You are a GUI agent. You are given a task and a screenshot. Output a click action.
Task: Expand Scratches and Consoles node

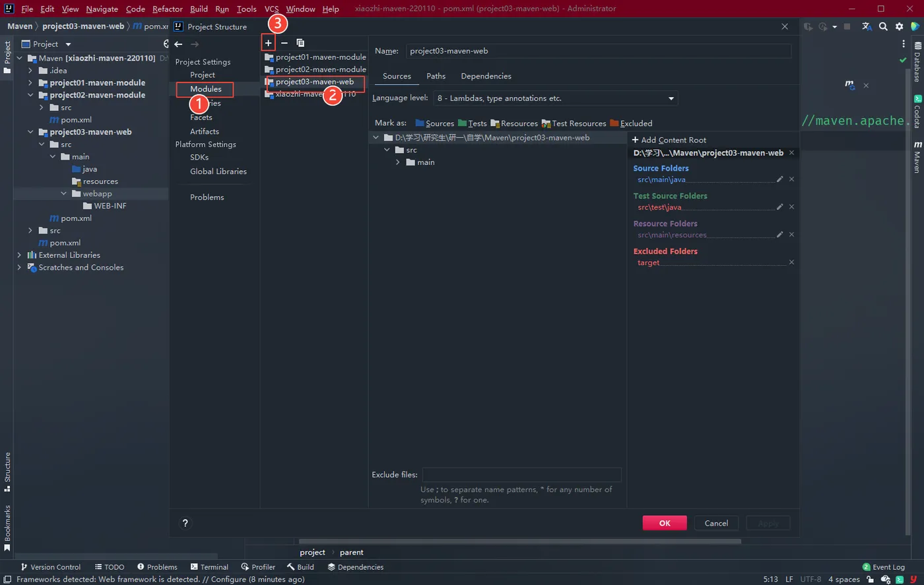tap(19, 268)
